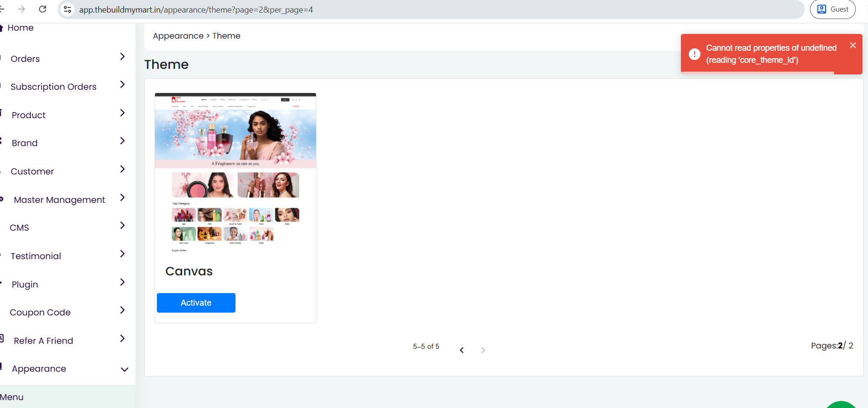Viewport: 868px width, 408px height.
Task: Expand the Brand chevron
Action: [122, 141]
